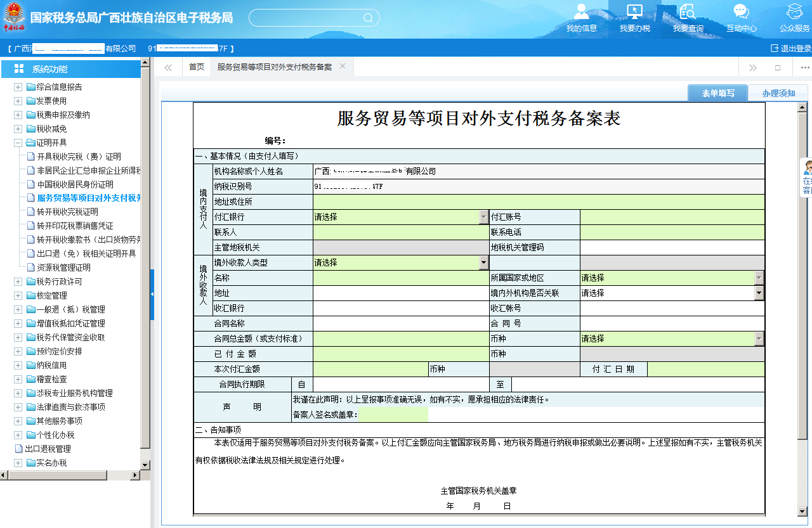Screen dimensions: 812x528
Task: Expand the 个性化办税 tree node
Action: coord(18,435)
